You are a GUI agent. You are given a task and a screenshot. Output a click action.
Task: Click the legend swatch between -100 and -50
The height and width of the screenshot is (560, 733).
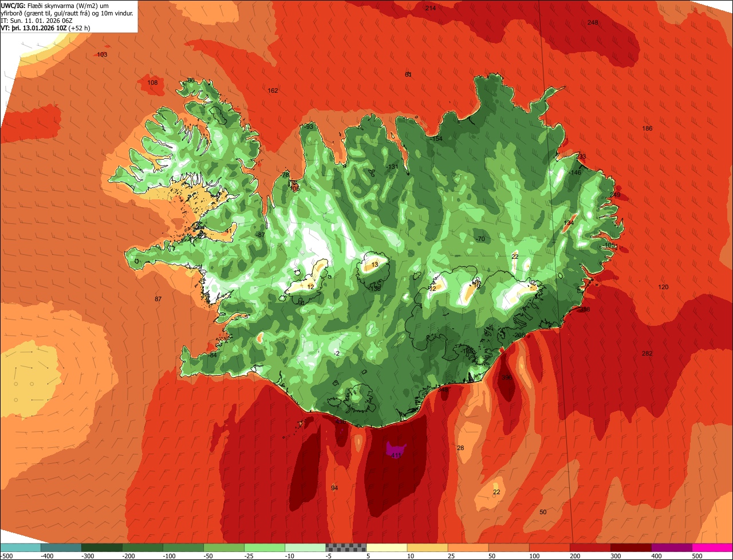click(183, 547)
